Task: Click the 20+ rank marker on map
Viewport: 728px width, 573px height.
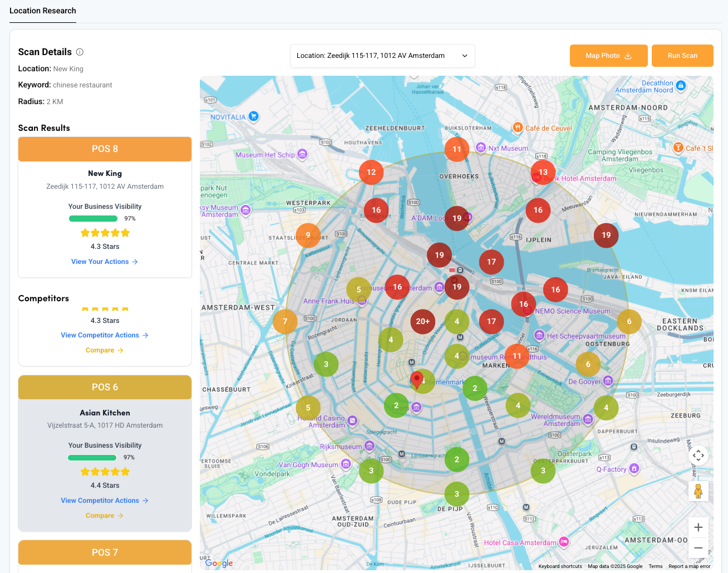Action: pos(422,321)
